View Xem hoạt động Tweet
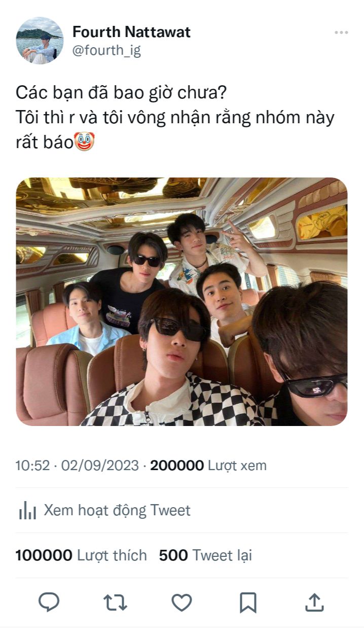364x638 pixels. pyautogui.click(x=117, y=510)
